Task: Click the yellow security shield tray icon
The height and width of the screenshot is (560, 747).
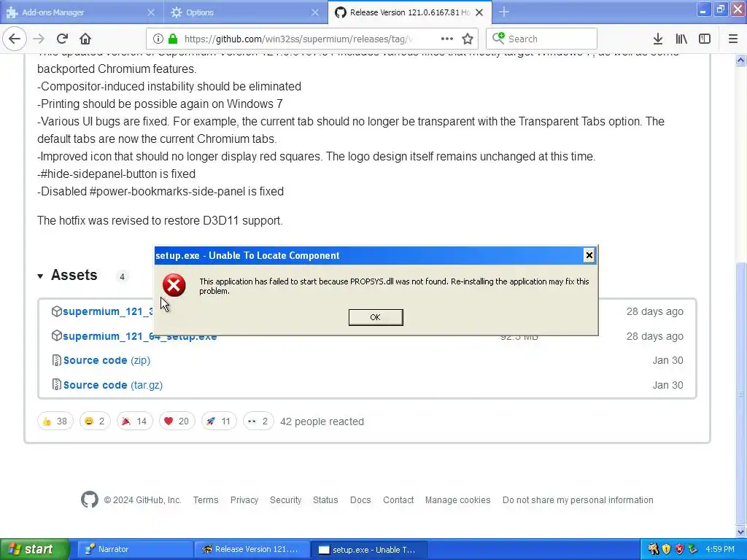Action: [x=666, y=549]
